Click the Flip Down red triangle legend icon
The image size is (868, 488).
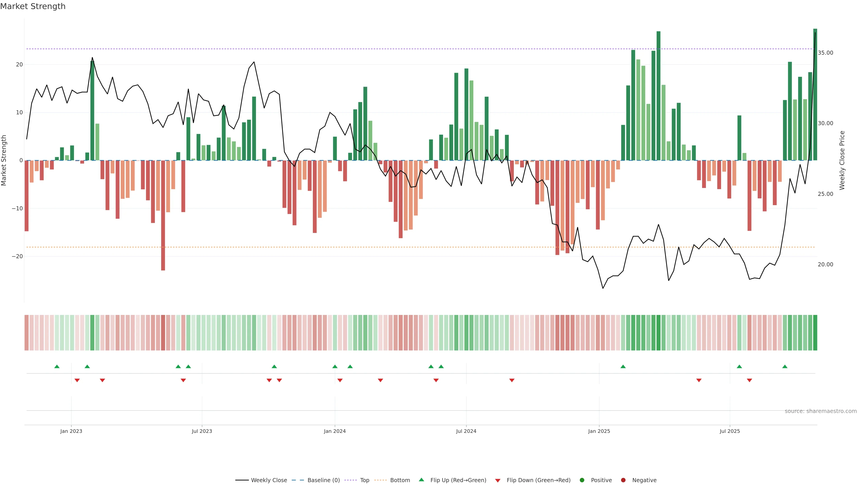click(x=498, y=481)
